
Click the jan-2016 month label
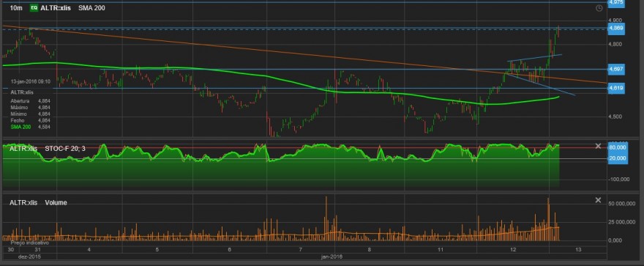(332, 256)
